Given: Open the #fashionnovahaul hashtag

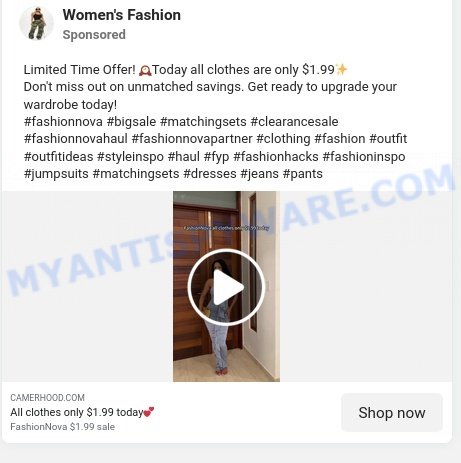Looking at the screenshot, I should tap(76, 139).
